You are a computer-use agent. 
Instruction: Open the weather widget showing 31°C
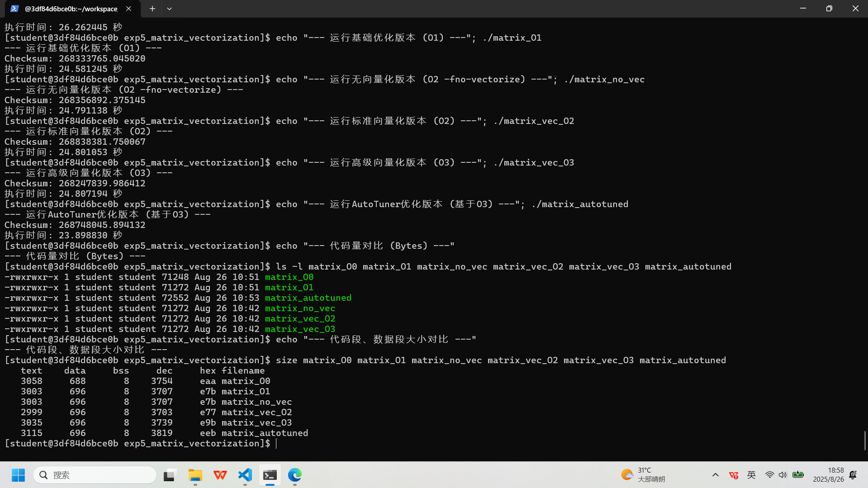pyautogui.click(x=643, y=475)
